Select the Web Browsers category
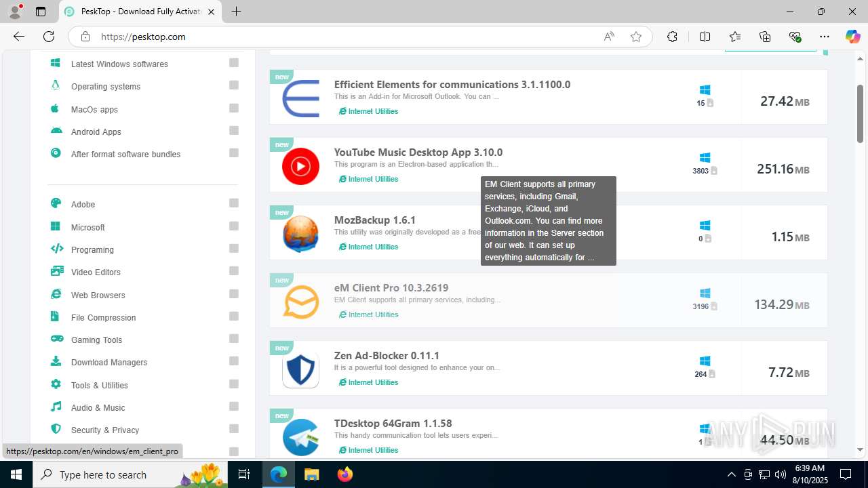The image size is (868, 488). tap(98, 295)
